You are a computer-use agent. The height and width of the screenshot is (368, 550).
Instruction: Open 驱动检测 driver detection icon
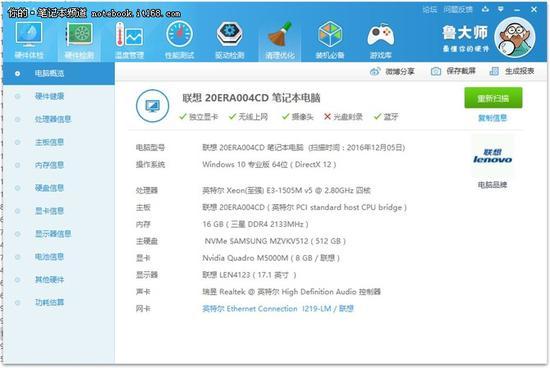coord(229,40)
